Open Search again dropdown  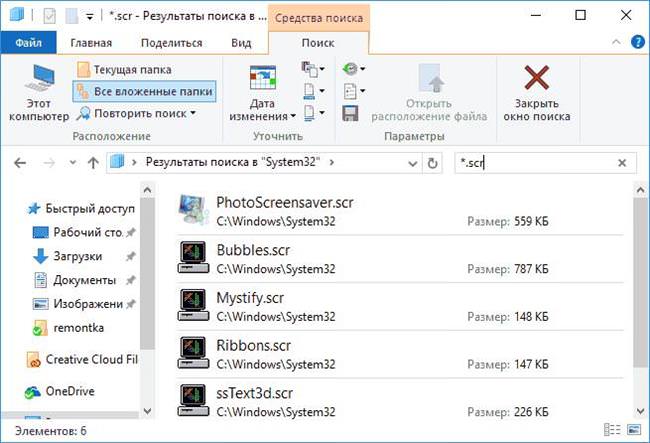pyautogui.click(x=136, y=113)
